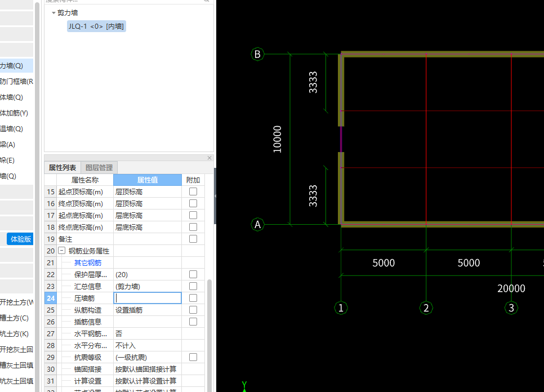Check 附加 box for 备注 row
The width and height of the screenshot is (544, 392).
coord(193,239)
